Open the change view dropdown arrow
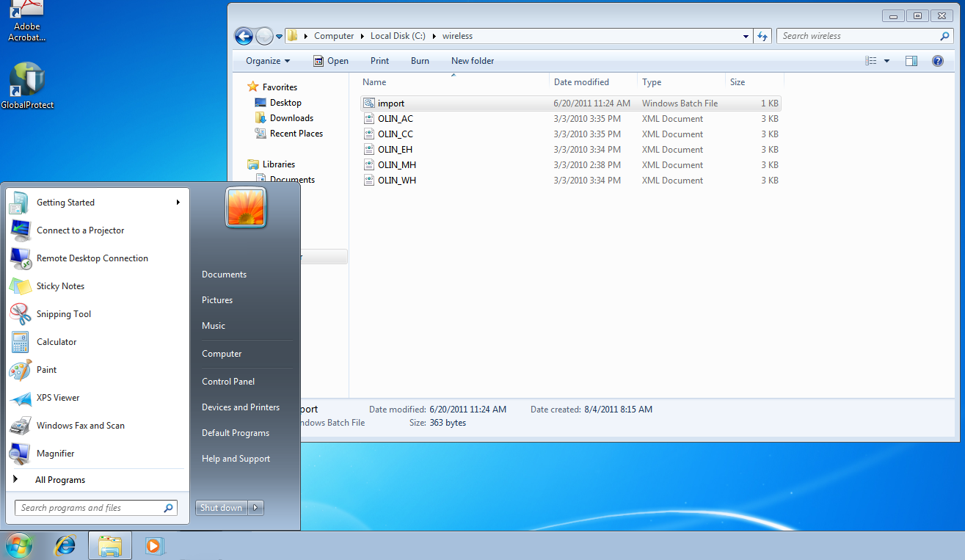The height and width of the screenshot is (560, 965). [886, 61]
